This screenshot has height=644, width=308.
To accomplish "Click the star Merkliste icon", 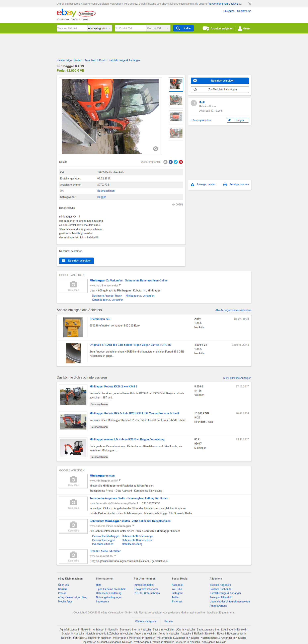I will point(196,90).
